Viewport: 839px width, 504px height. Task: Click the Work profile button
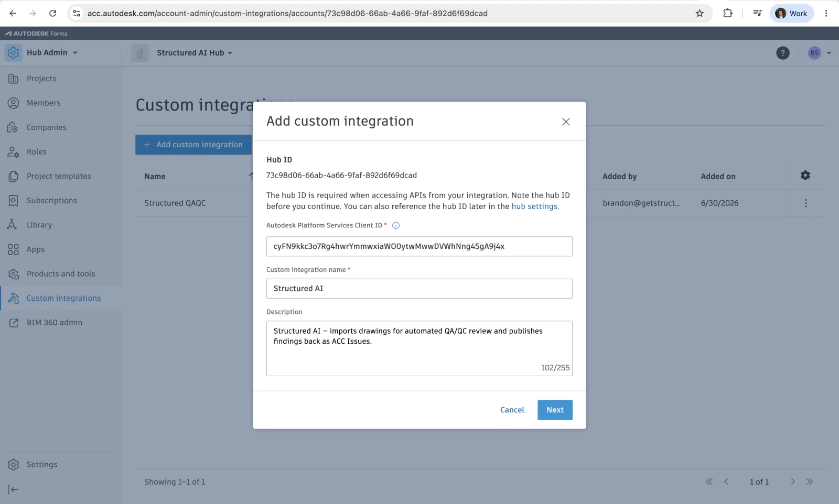click(x=791, y=14)
